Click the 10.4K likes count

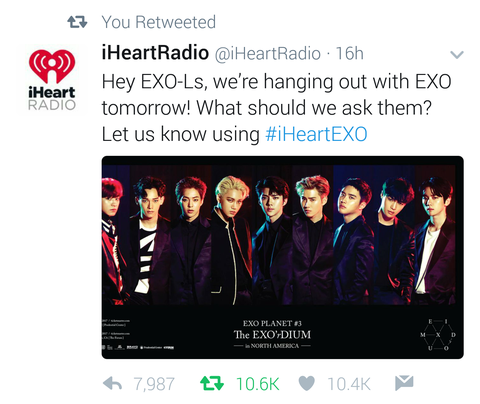point(349,384)
